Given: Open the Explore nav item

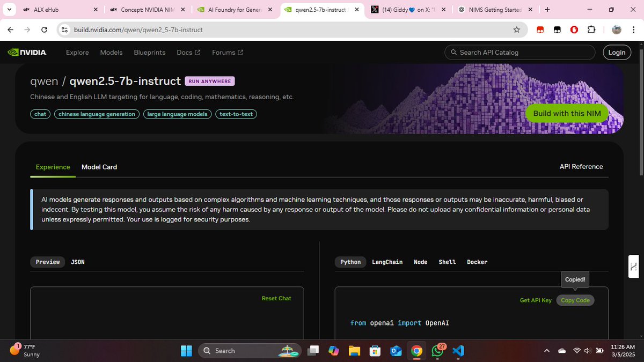Looking at the screenshot, I should (77, 53).
